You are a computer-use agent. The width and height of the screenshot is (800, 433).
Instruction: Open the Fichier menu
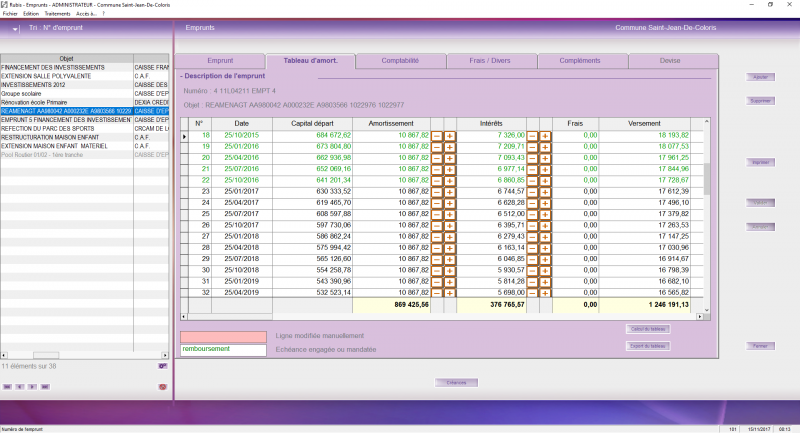10,14
